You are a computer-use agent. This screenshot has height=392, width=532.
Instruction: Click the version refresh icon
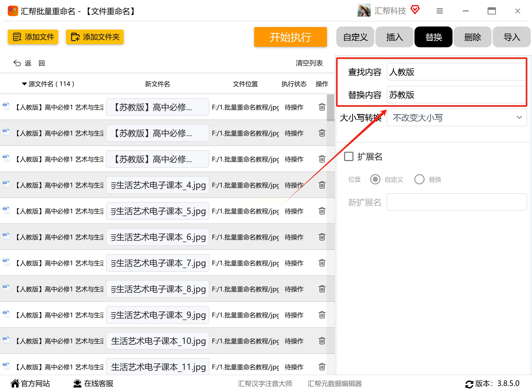469,384
